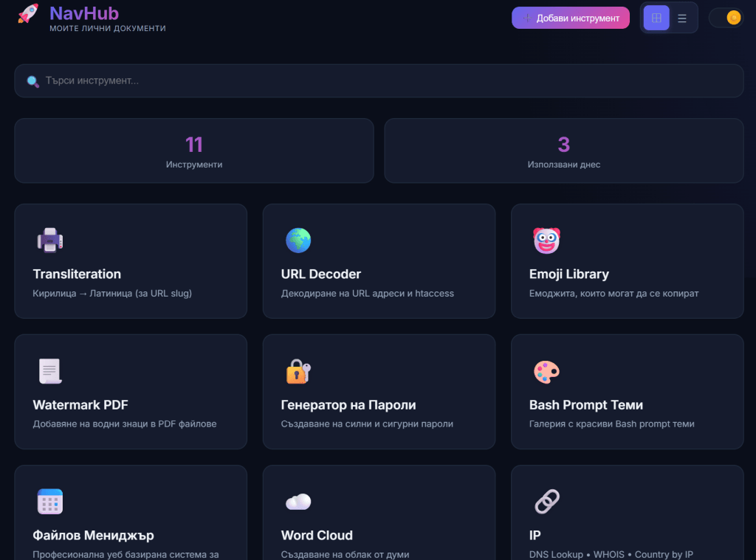
Task: Click the Watermark PDF scroll icon
Action: click(50, 371)
